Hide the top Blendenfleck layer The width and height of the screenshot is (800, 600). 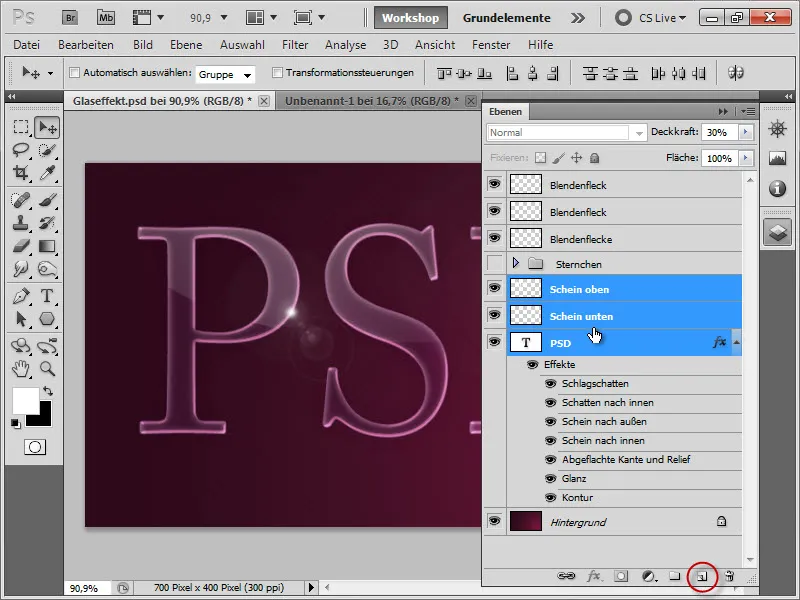coord(494,184)
